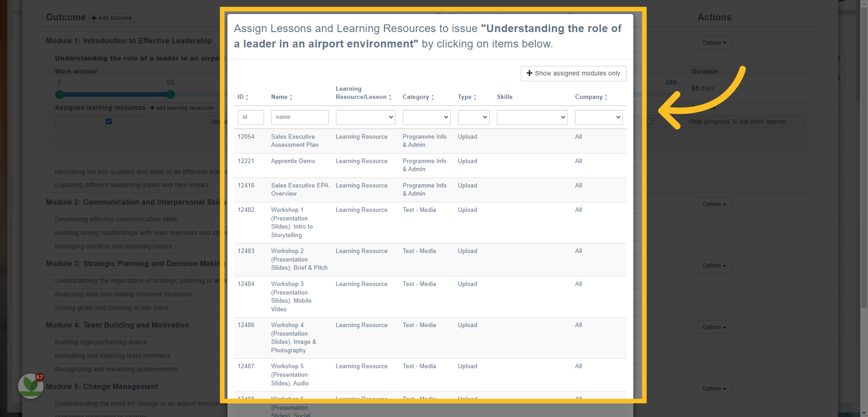This screenshot has height=417, width=868.
Task: Open the Skills filter dropdown
Action: click(x=532, y=117)
